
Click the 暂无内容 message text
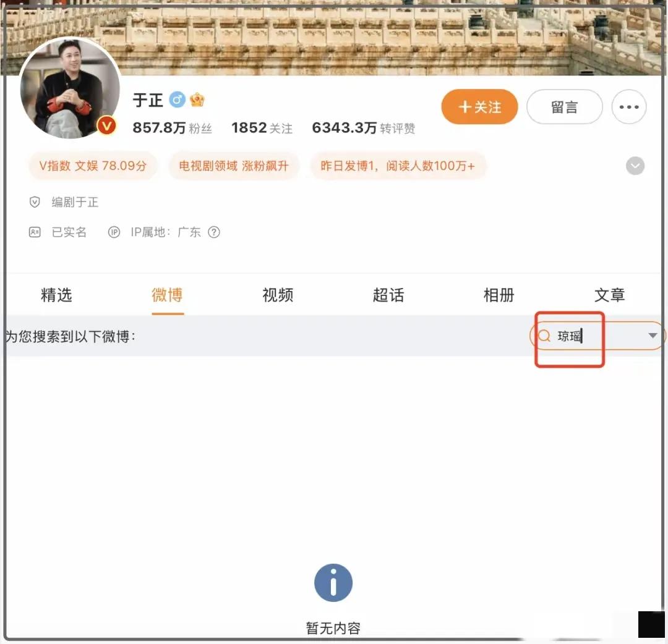(333, 629)
